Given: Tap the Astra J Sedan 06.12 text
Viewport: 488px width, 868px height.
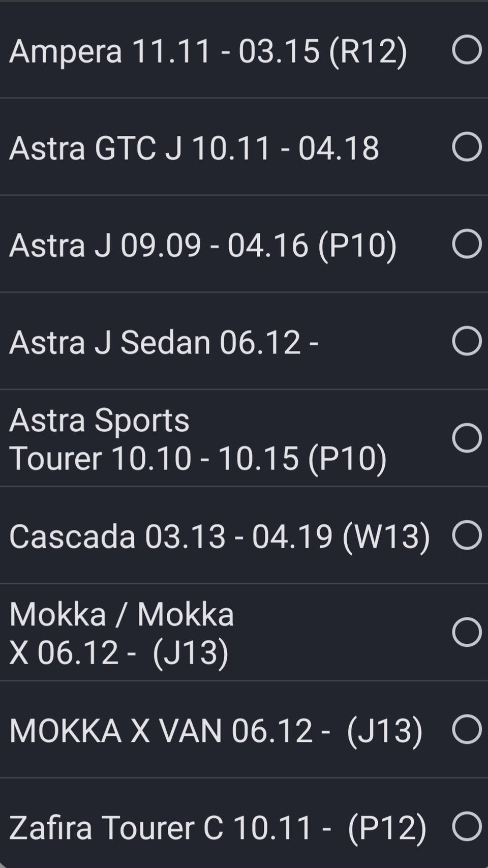Looking at the screenshot, I should (x=163, y=342).
